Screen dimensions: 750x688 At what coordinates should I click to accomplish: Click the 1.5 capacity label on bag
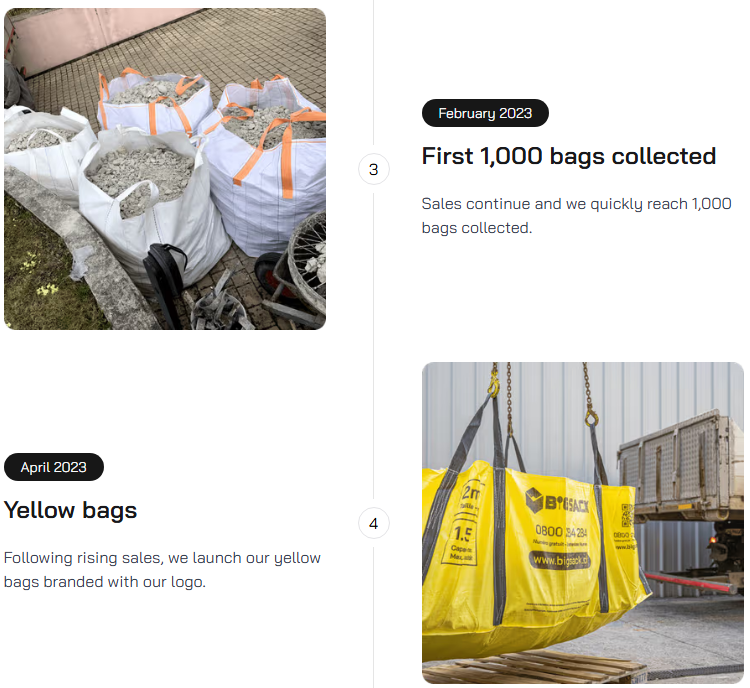pos(462,533)
